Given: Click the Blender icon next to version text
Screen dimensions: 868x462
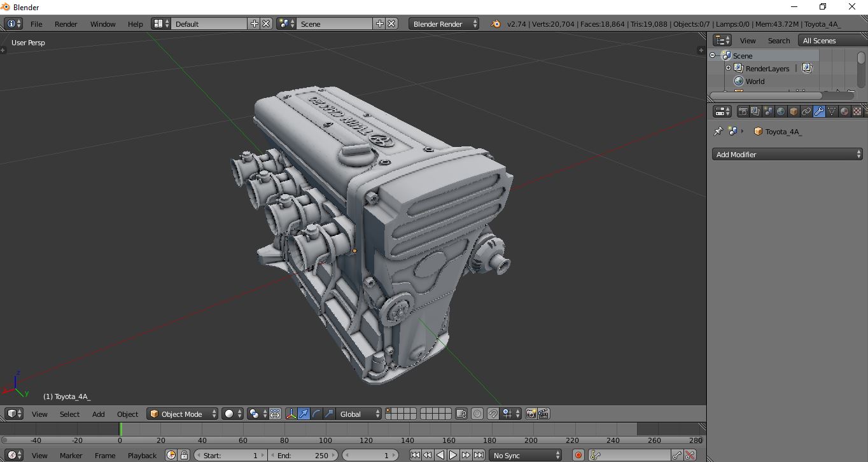Looking at the screenshot, I should point(495,24).
